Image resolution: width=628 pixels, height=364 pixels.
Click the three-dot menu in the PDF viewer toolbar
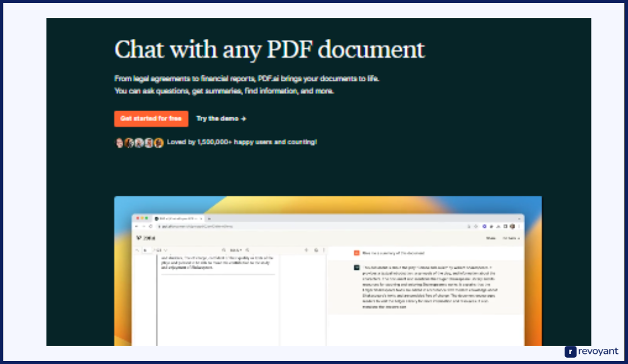coord(323,250)
